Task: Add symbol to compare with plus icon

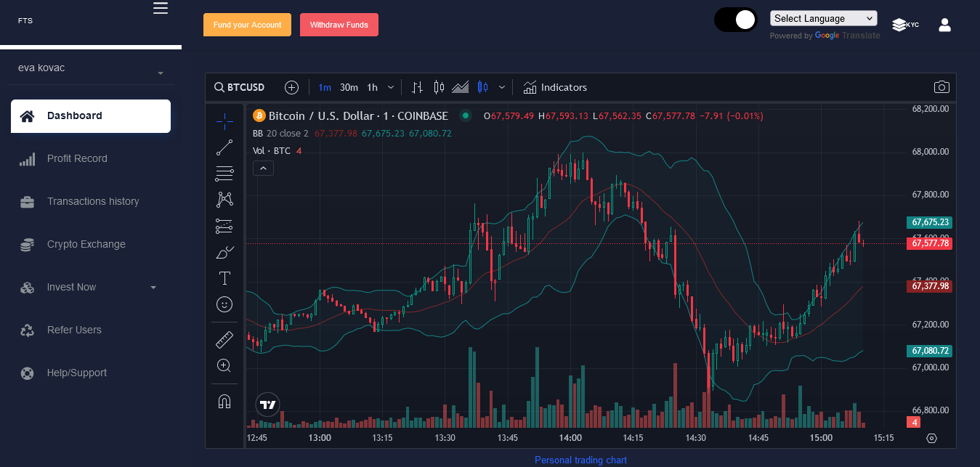Action: [291, 87]
